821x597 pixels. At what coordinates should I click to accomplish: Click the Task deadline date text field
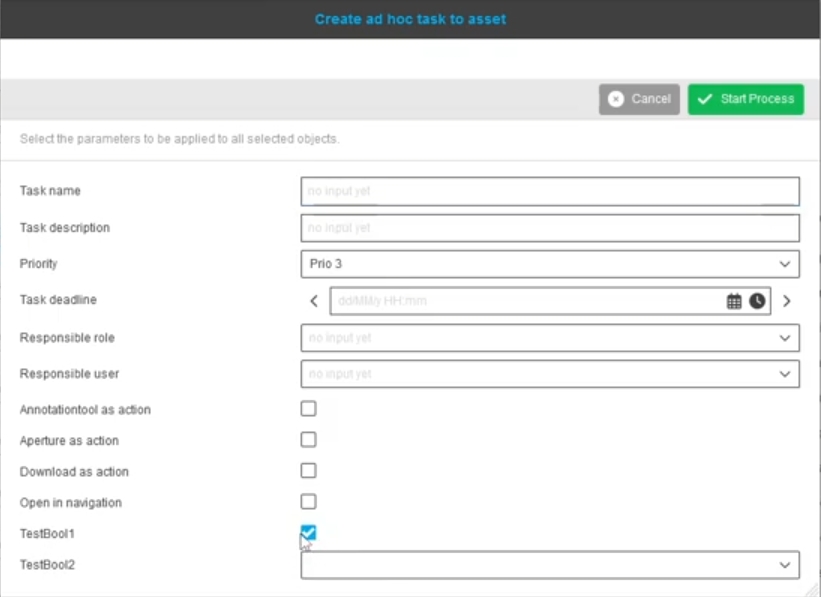click(x=525, y=301)
